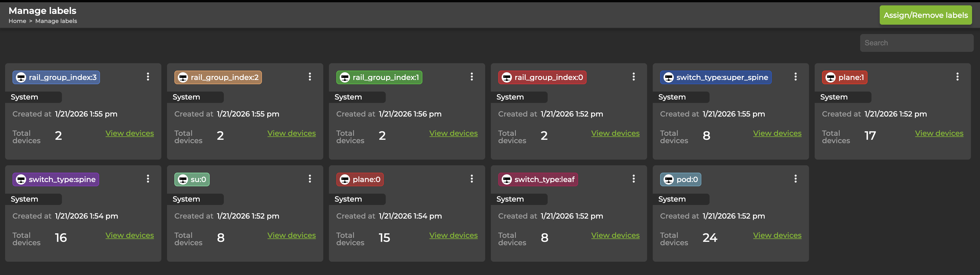Open options menu for pod:0 card
The image size is (980, 275).
795,179
